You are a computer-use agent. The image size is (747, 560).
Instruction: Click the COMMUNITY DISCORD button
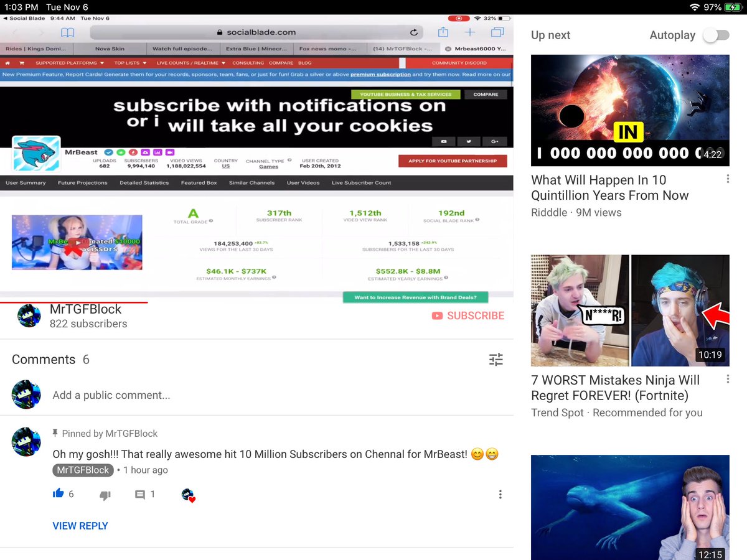(459, 63)
